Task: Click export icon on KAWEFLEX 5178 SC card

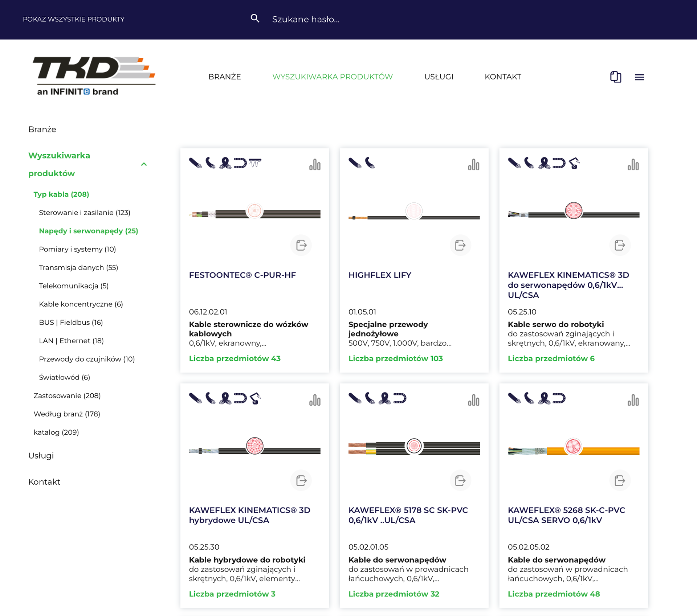Action: 460,481
